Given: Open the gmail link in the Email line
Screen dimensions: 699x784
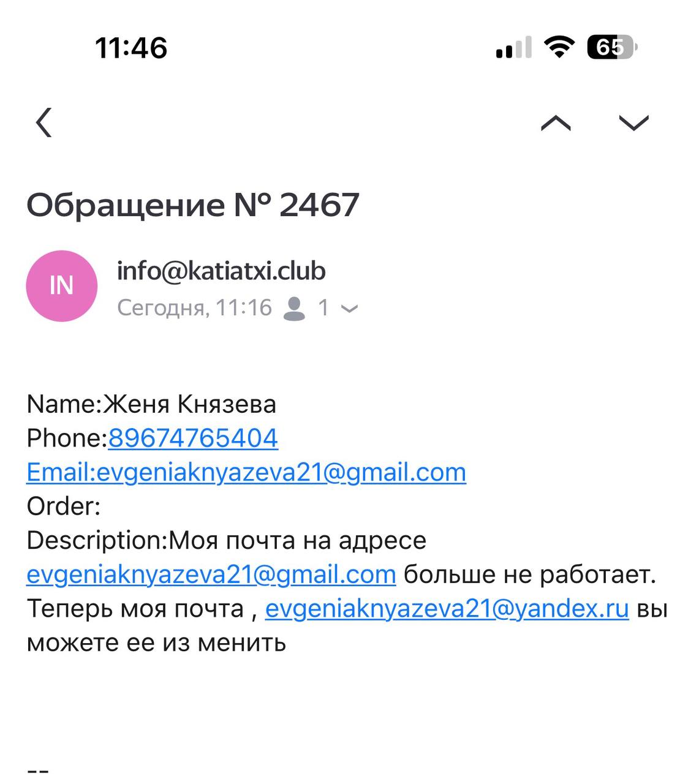Looking at the screenshot, I should [246, 472].
